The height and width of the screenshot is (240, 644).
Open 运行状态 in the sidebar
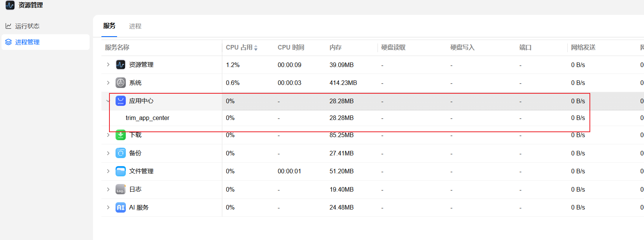[27, 26]
